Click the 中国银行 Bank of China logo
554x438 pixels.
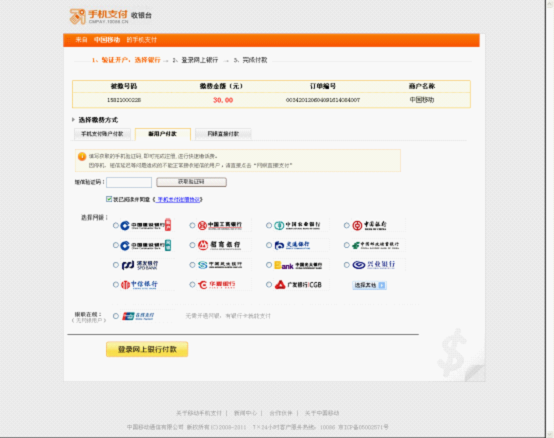[369, 225]
